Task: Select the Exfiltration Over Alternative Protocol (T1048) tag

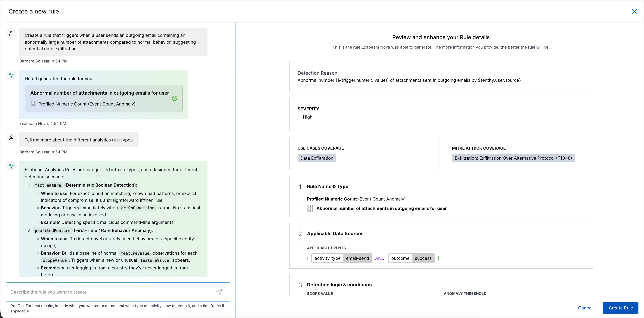Action: 513,158
